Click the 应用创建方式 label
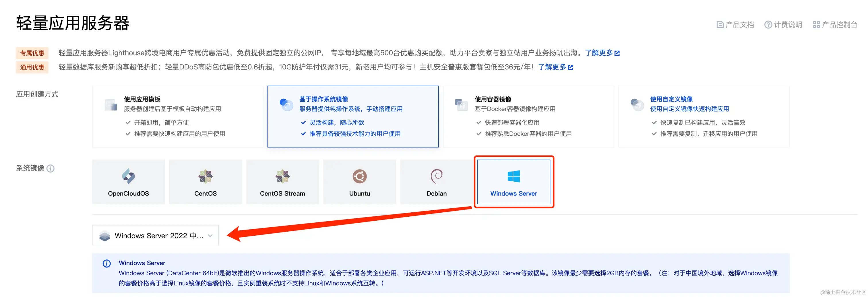868x297 pixels. (x=37, y=94)
